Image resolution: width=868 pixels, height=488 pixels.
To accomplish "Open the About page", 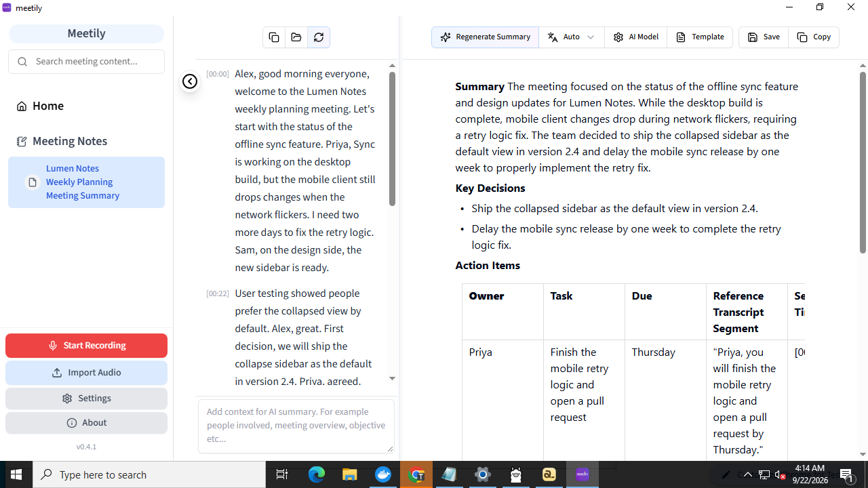I will click(x=86, y=423).
